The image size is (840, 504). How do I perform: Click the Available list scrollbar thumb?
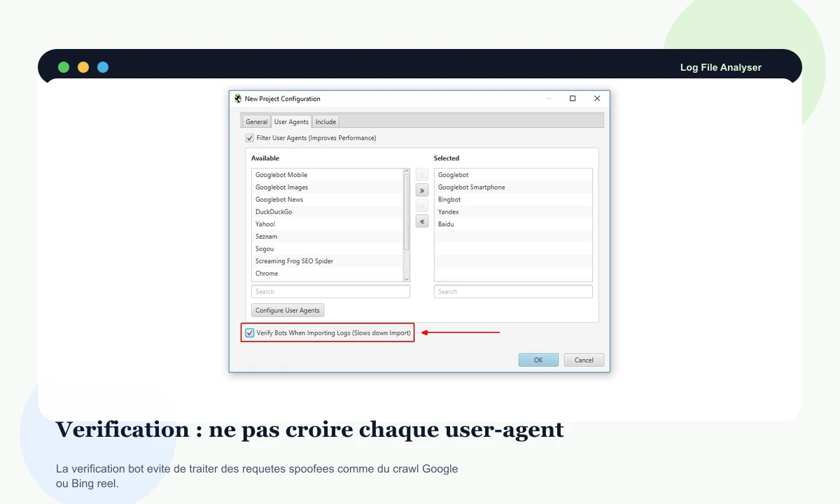coord(407,212)
